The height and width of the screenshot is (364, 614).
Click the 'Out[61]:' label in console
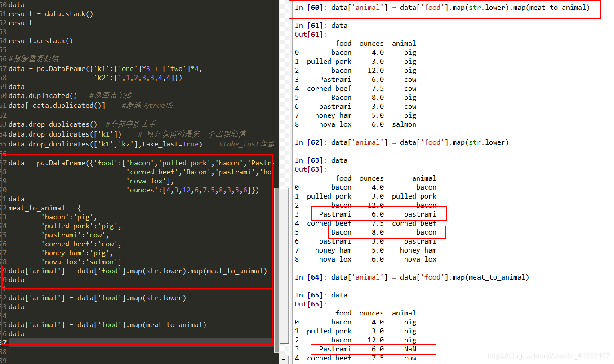[311, 34]
